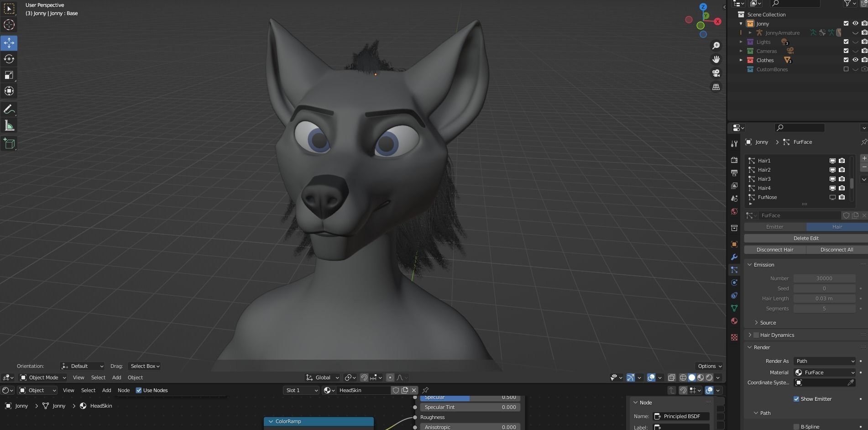Open the Global transform orientation dropdown
868x430 pixels.
[x=322, y=378]
